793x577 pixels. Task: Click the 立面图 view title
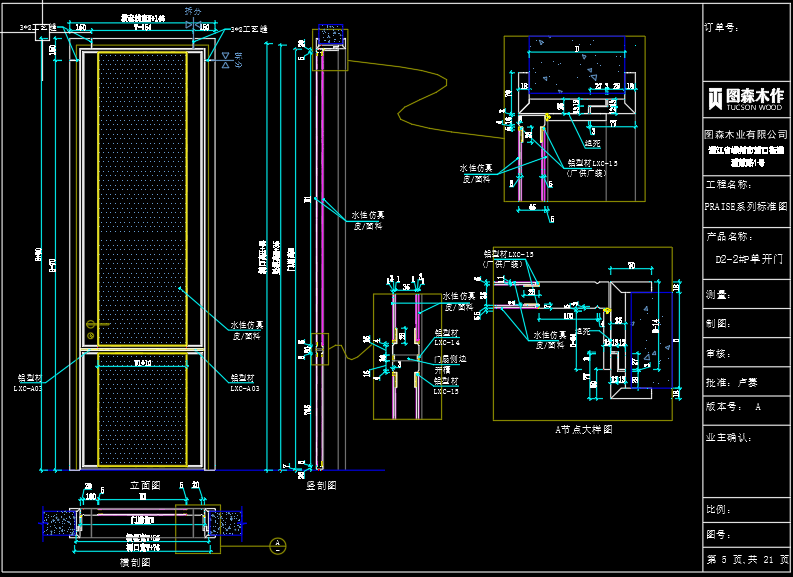click(x=145, y=483)
